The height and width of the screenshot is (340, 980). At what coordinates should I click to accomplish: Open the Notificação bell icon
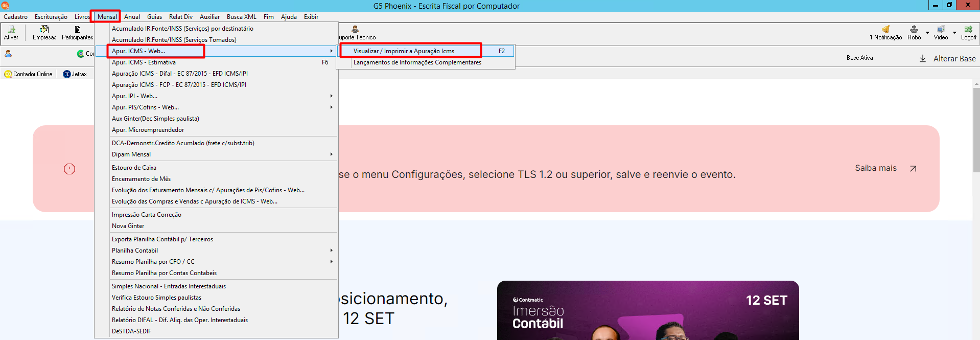coord(886,29)
